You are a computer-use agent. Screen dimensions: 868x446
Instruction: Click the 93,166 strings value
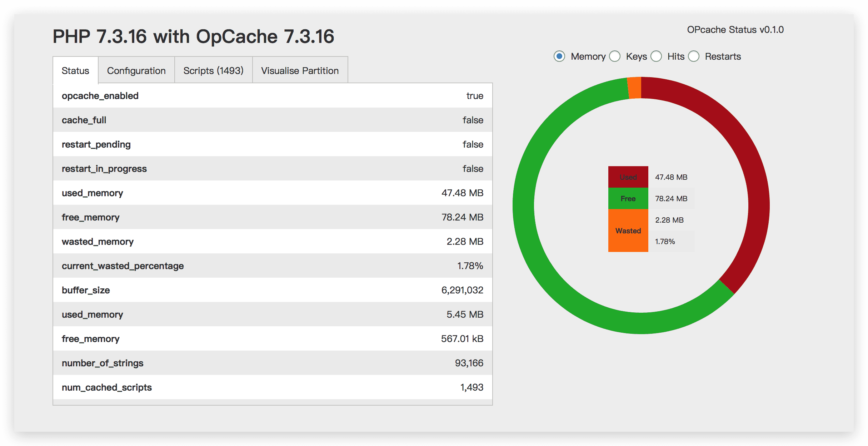(x=469, y=363)
